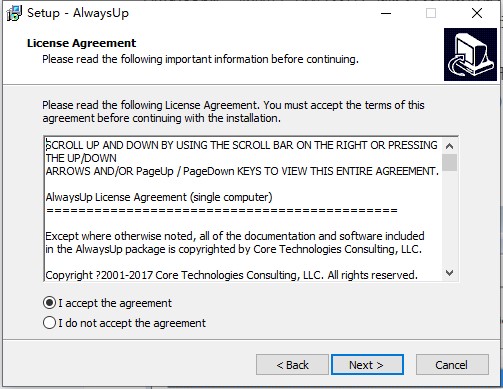Screen dimensions: 503x389
Task: Minimize the Setup window
Action: click(386, 13)
